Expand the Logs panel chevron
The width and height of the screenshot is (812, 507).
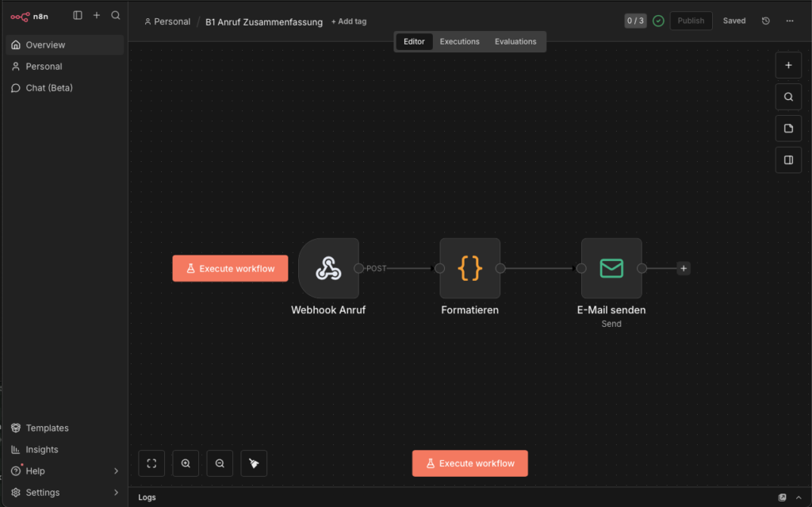click(799, 497)
